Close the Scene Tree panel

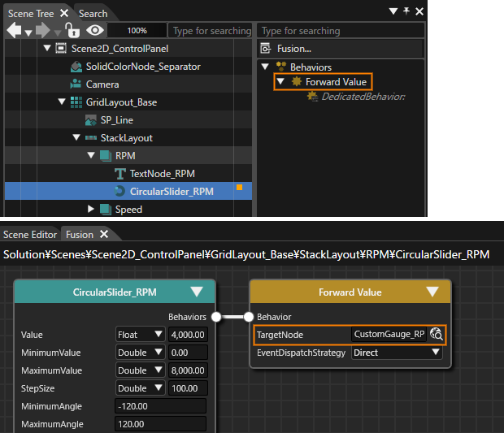point(419,11)
